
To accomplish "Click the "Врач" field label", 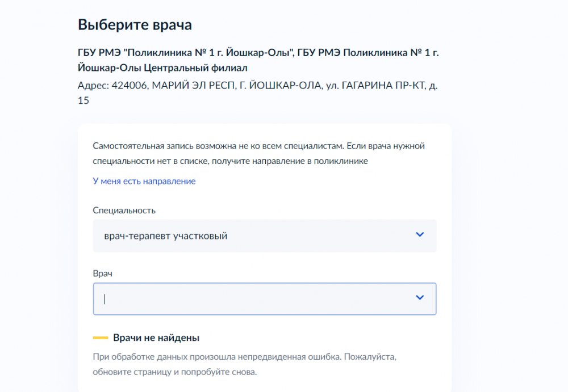I will click(x=103, y=273).
